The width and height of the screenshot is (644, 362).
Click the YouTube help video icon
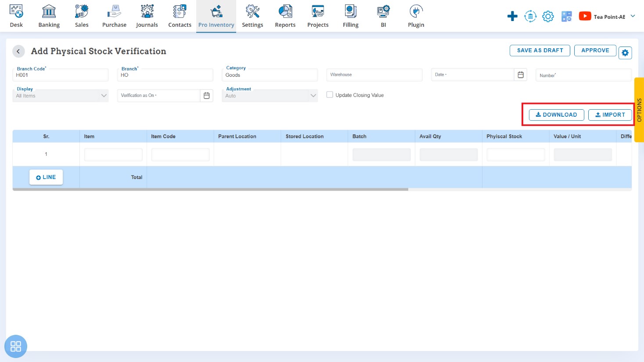585,16
